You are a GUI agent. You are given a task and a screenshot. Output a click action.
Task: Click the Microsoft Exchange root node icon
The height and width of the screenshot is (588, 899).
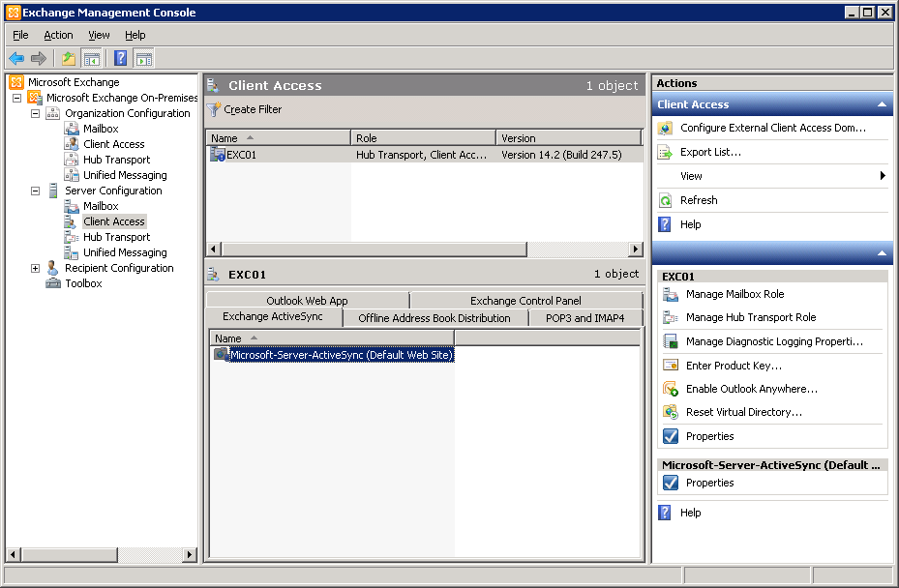[16, 82]
